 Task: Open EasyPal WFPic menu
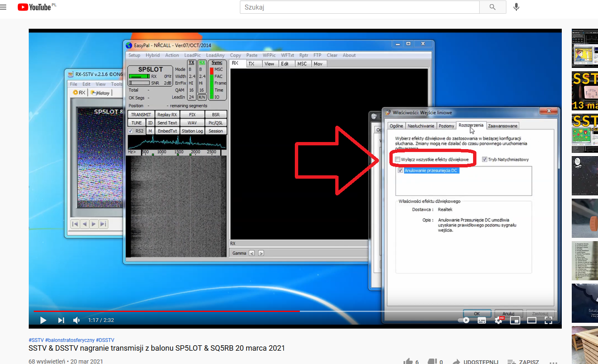pyautogui.click(x=269, y=55)
